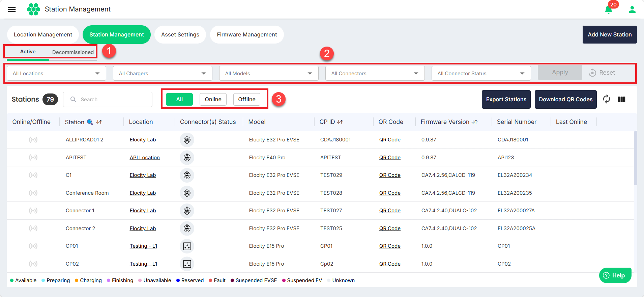Sort by Station column arrows icon
The width and height of the screenshot is (644, 297).
coord(99,122)
